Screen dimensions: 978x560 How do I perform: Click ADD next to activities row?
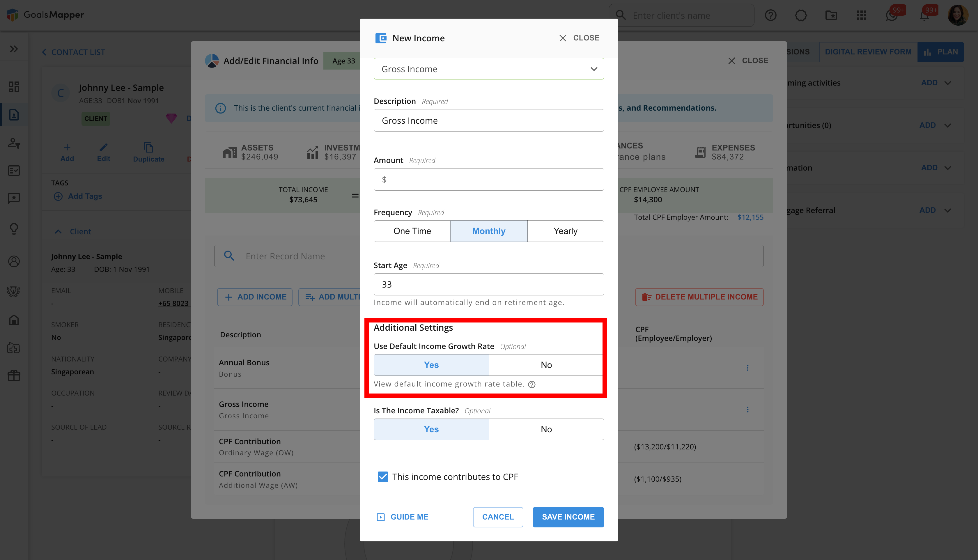click(x=929, y=83)
